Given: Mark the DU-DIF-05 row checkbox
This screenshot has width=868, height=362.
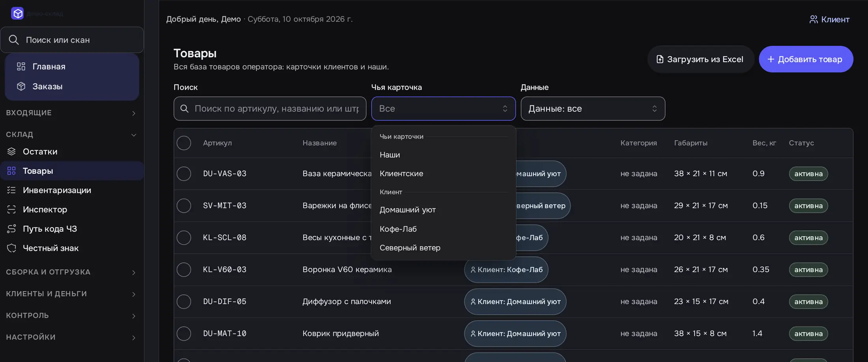Looking at the screenshot, I should pyautogui.click(x=184, y=302).
